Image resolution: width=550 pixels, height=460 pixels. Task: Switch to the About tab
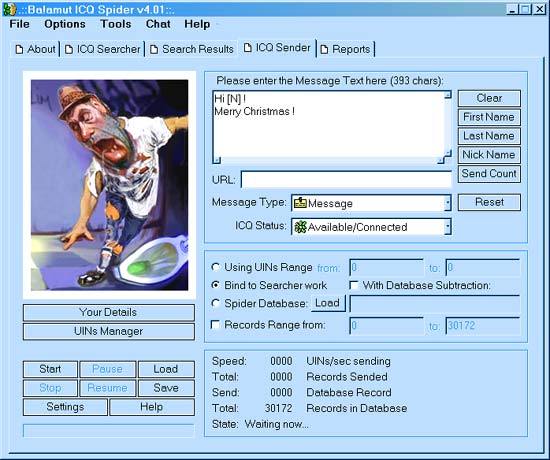click(x=35, y=49)
